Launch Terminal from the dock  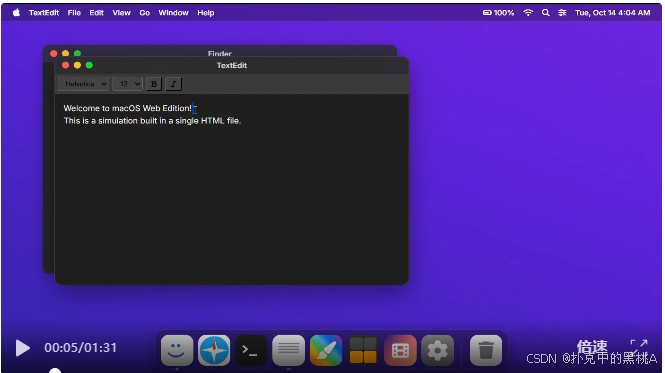point(251,350)
